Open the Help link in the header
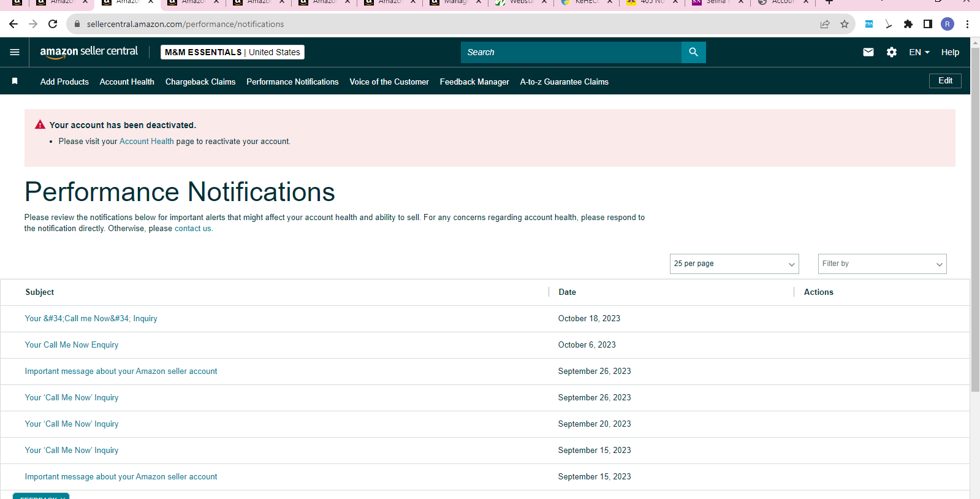The image size is (980, 499). click(950, 52)
